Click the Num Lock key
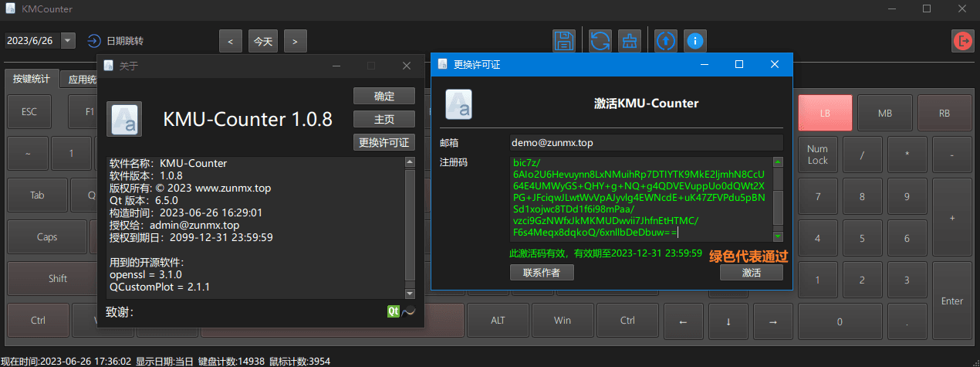980x367 pixels. point(817,154)
